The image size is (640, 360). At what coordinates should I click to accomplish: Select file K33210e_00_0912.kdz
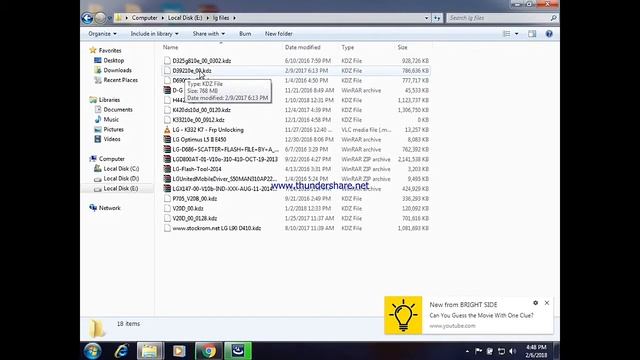[198, 120]
